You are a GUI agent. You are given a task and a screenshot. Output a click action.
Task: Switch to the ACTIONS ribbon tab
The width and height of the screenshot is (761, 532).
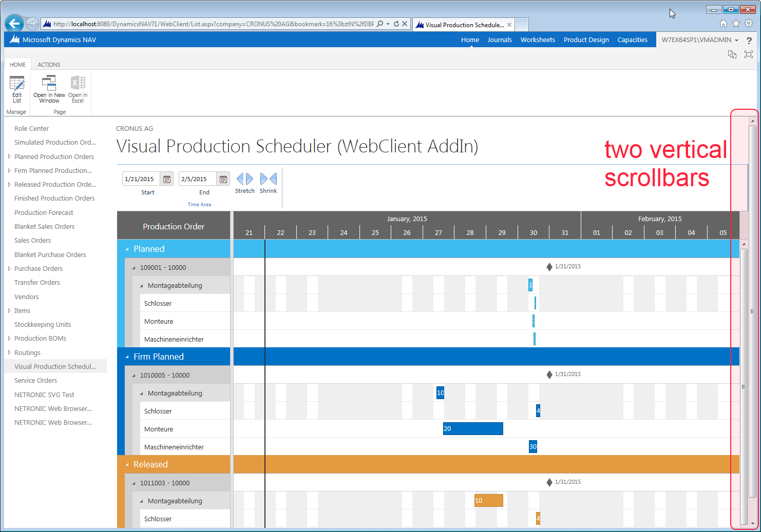tap(49, 64)
